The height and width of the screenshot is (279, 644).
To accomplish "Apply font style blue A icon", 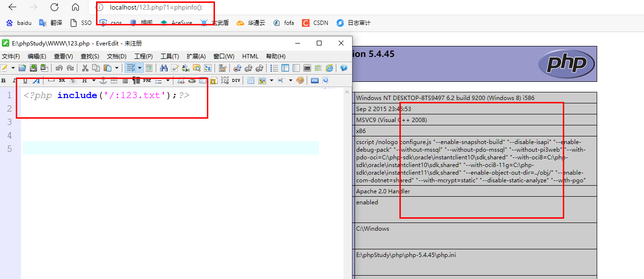I will click(x=36, y=80).
